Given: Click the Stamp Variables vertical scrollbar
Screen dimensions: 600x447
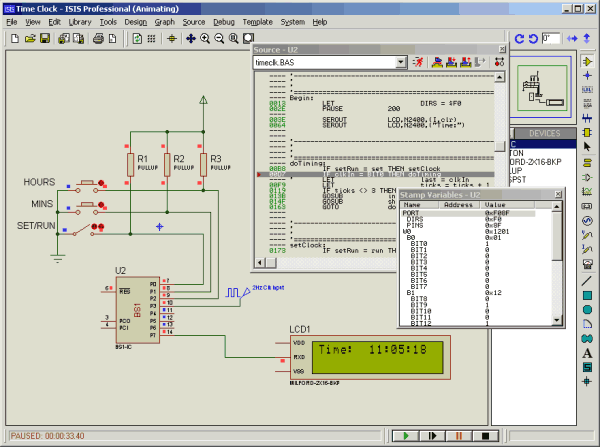Looking at the screenshot, I should [558, 260].
